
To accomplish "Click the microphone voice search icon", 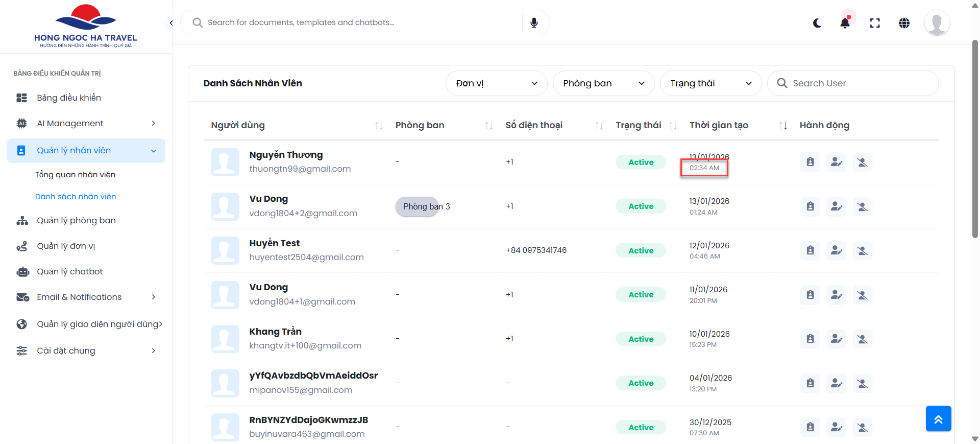I will (x=534, y=23).
